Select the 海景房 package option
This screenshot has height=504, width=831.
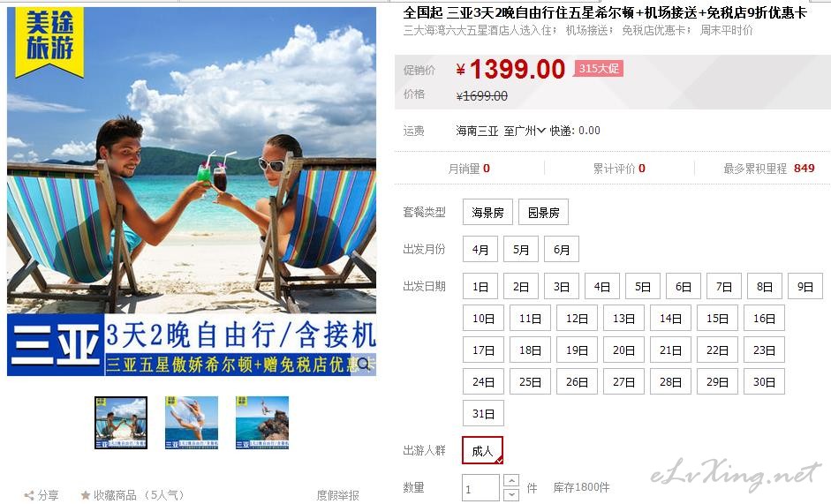(487, 212)
